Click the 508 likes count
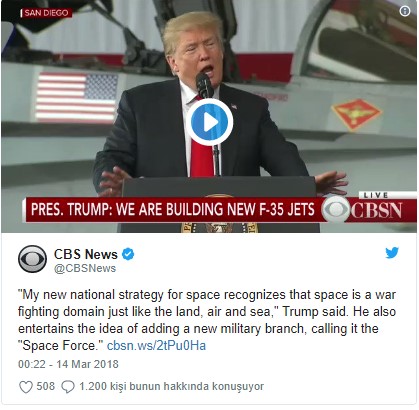Image resolution: width=419 pixels, height=410 pixels. pos(46,387)
